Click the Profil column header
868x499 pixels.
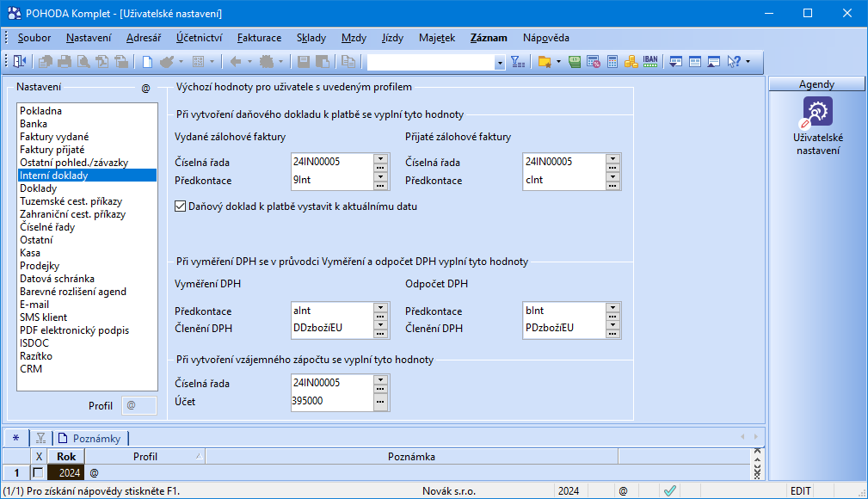click(145, 456)
